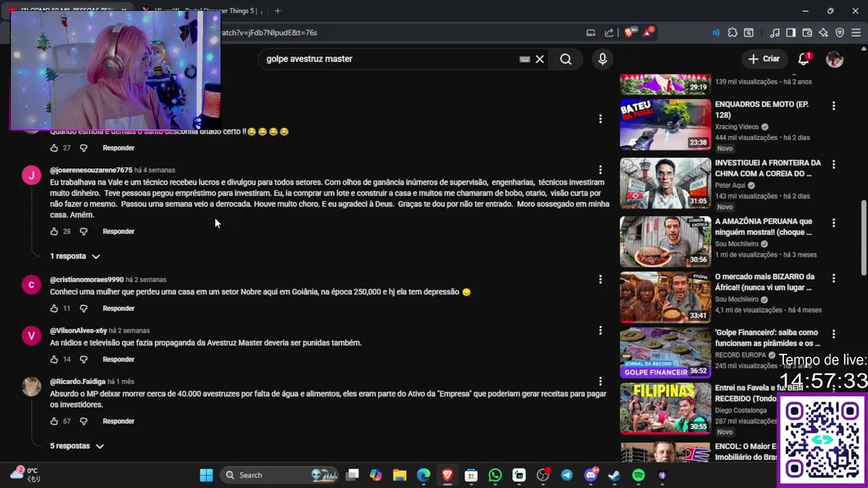The image size is (868, 488).
Task: Switch to the Stranger Things 5 browser tab
Action: click(x=203, y=11)
